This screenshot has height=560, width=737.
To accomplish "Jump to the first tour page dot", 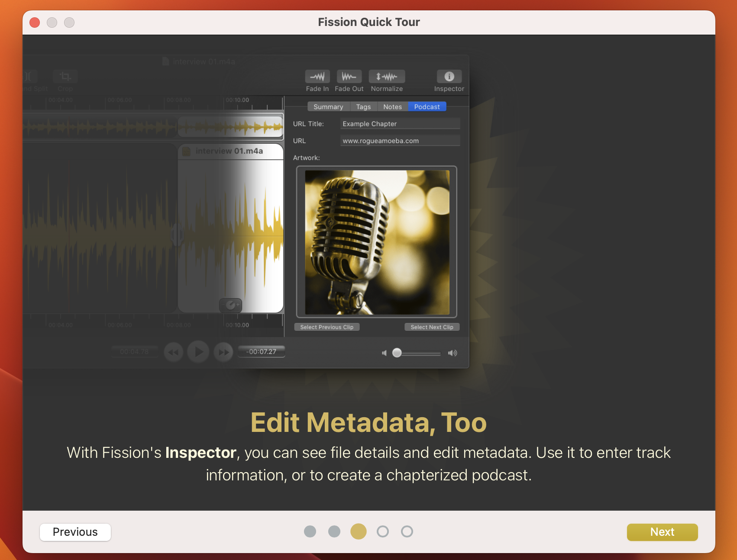I will tap(310, 531).
